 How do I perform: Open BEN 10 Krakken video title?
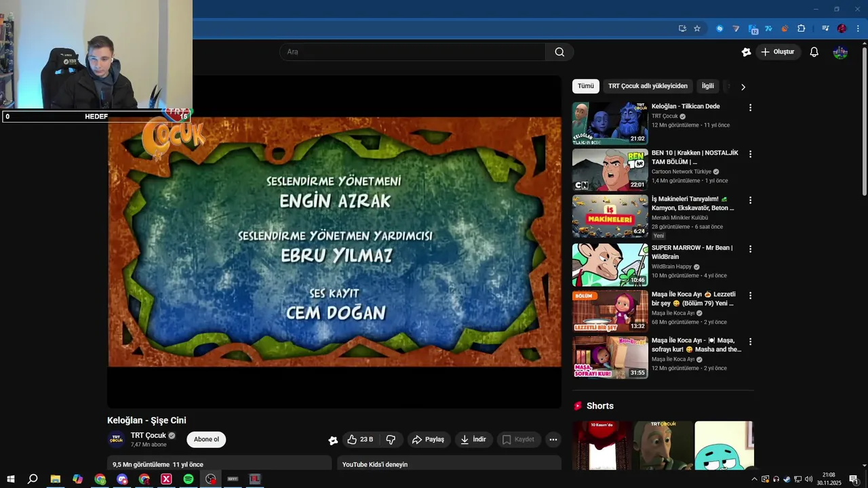point(694,157)
